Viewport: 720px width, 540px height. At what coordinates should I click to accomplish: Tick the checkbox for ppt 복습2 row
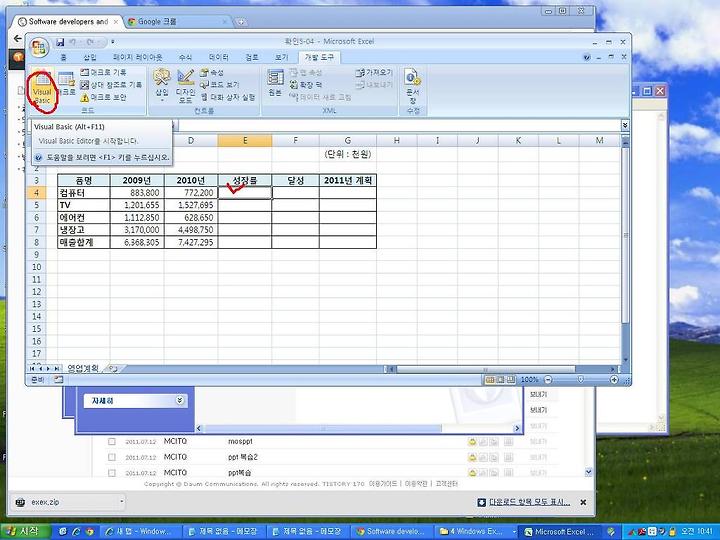coord(112,457)
